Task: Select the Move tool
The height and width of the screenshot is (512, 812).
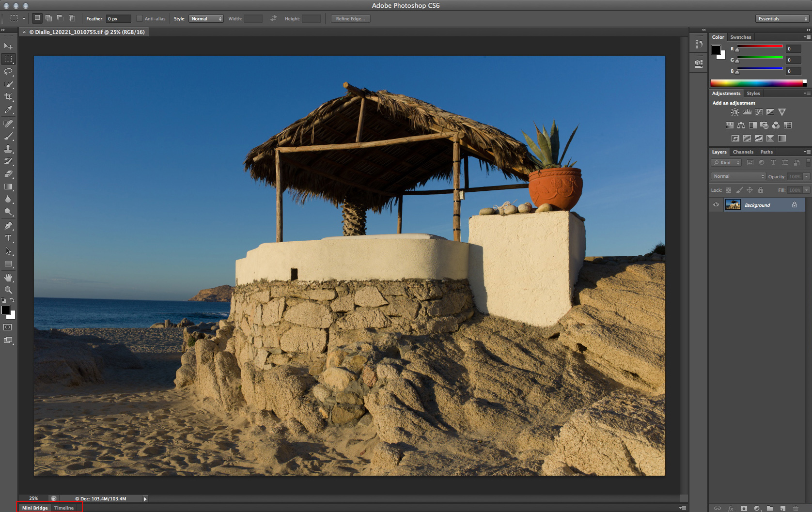Action: pos(8,47)
